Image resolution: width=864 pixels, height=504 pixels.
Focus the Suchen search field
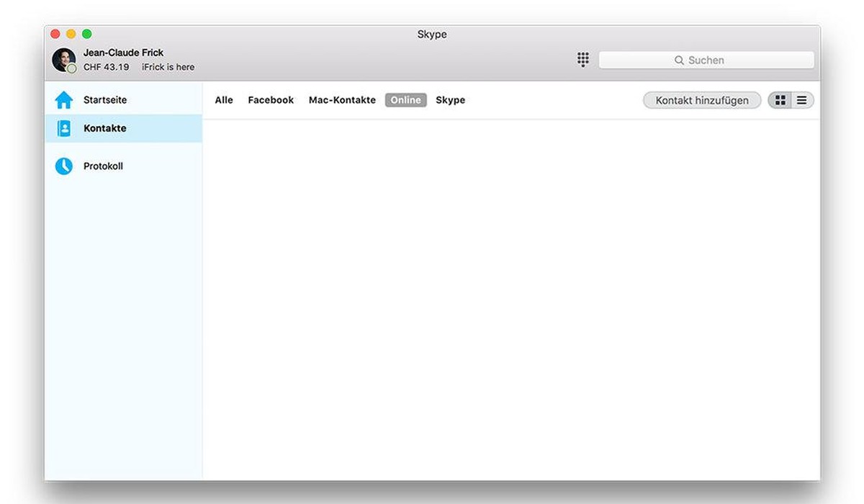click(x=706, y=60)
